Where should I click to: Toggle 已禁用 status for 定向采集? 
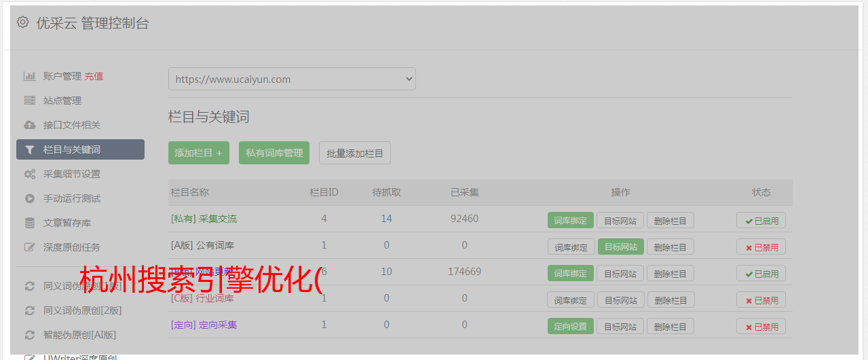[761, 326]
